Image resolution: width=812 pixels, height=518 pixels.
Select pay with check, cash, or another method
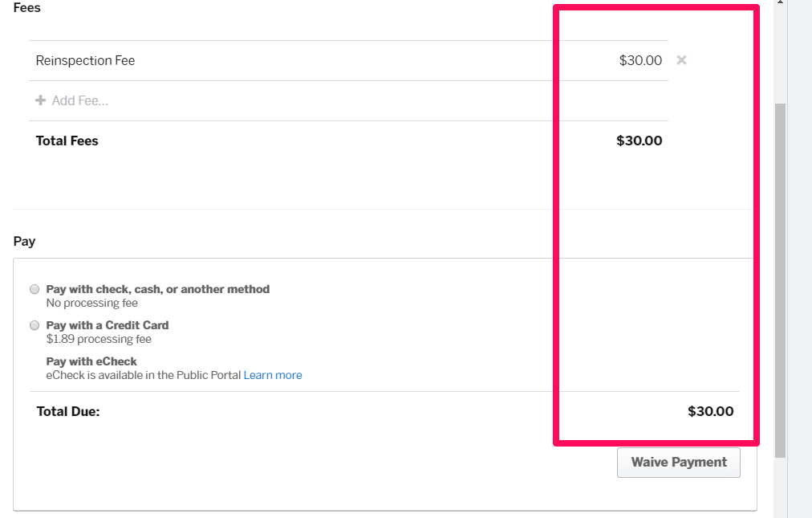(x=34, y=288)
